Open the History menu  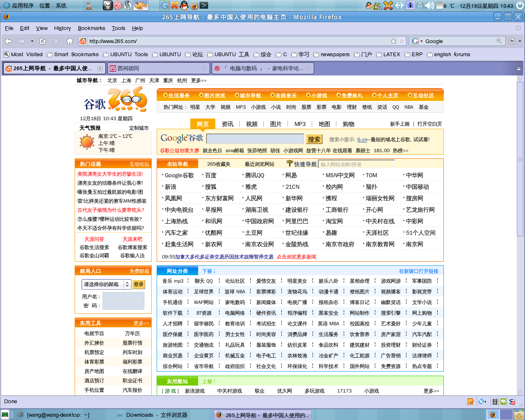(62, 28)
